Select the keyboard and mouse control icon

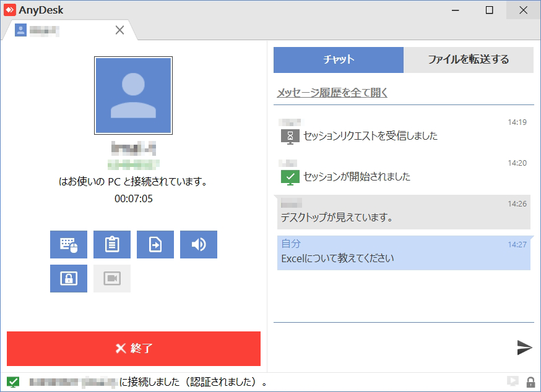point(68,244)
